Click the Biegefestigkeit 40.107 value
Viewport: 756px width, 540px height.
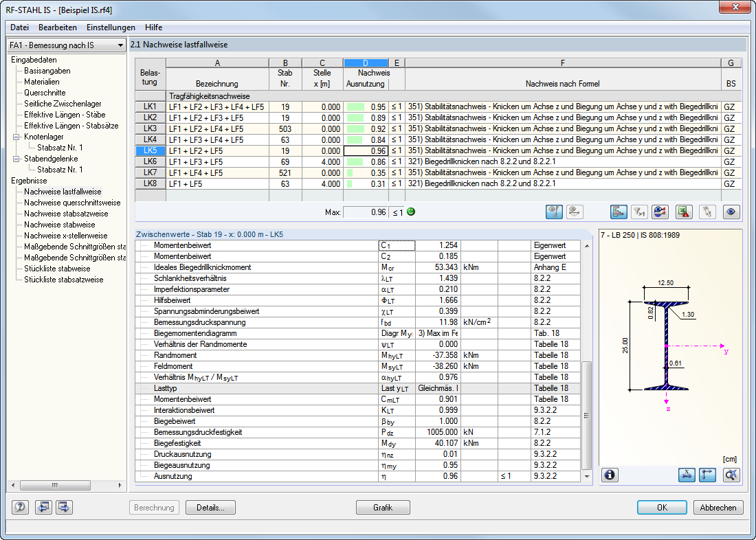click(x=438, y=443)
